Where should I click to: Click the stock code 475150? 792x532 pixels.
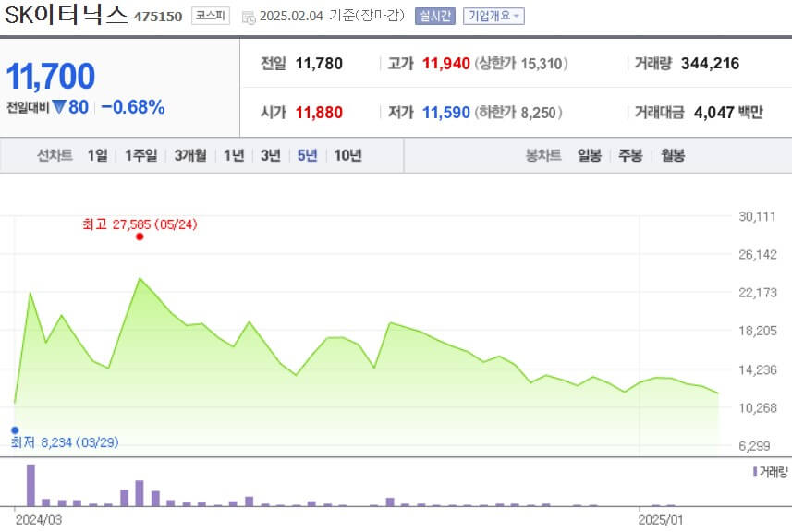pos(158,17)
